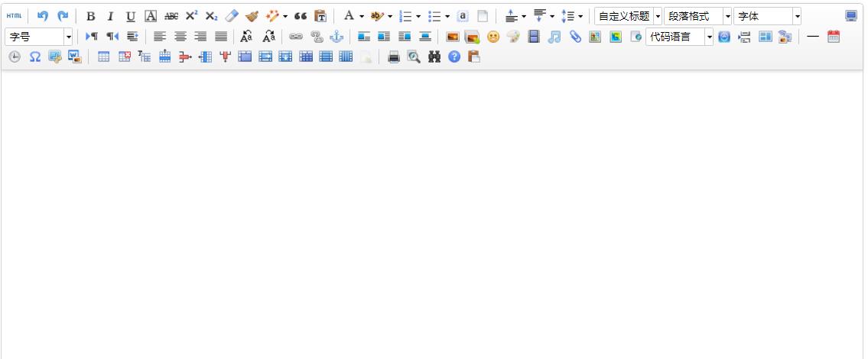The height and width of the screenshot is (359, 868).
Task: Click the select all icon
Action: click(x=463, y=16)
